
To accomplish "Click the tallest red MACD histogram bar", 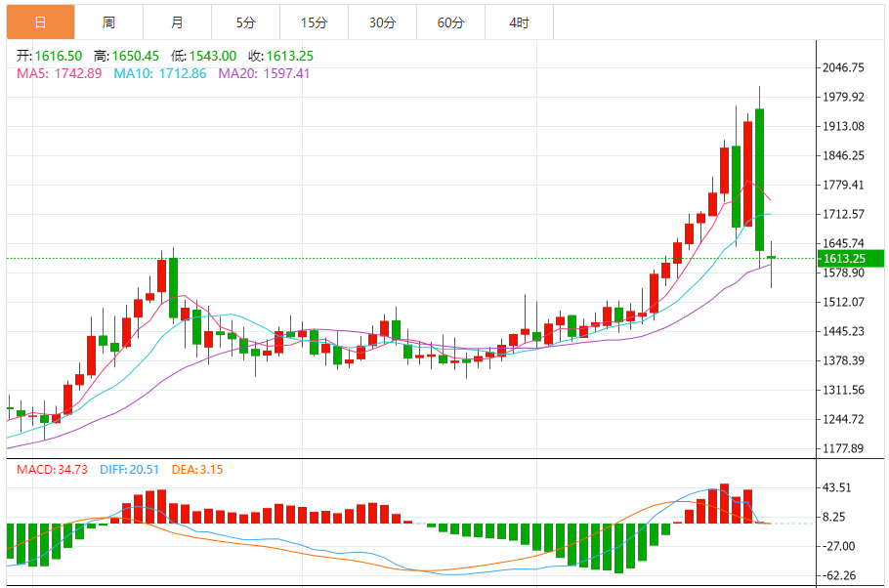I will point(724,503).
